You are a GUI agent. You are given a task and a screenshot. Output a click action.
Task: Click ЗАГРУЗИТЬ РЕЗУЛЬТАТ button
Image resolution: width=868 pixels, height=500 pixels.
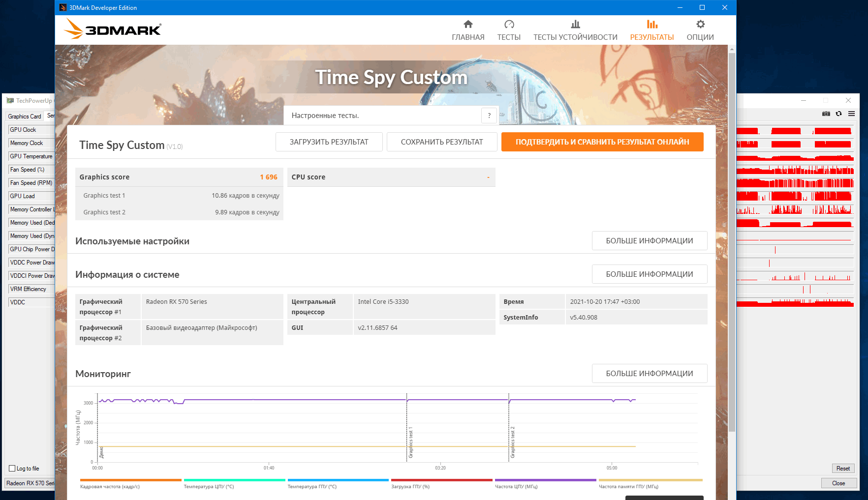coord(329,142)
